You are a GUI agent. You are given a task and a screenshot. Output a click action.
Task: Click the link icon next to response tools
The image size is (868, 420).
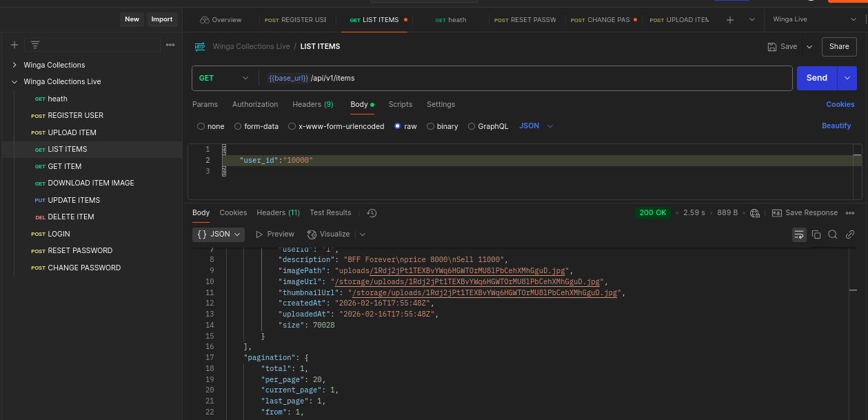[x=849, y=234]
